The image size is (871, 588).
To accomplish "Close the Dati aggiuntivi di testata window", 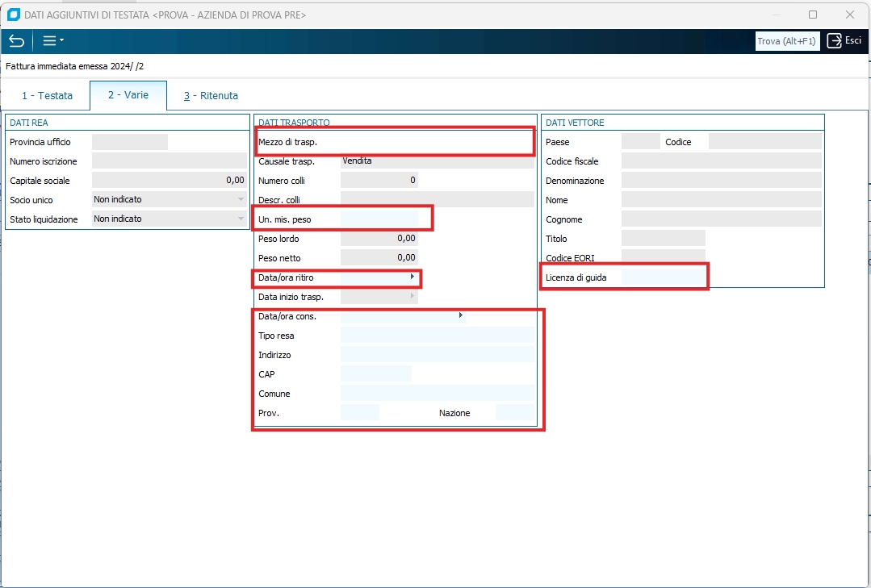I will 850,15.
